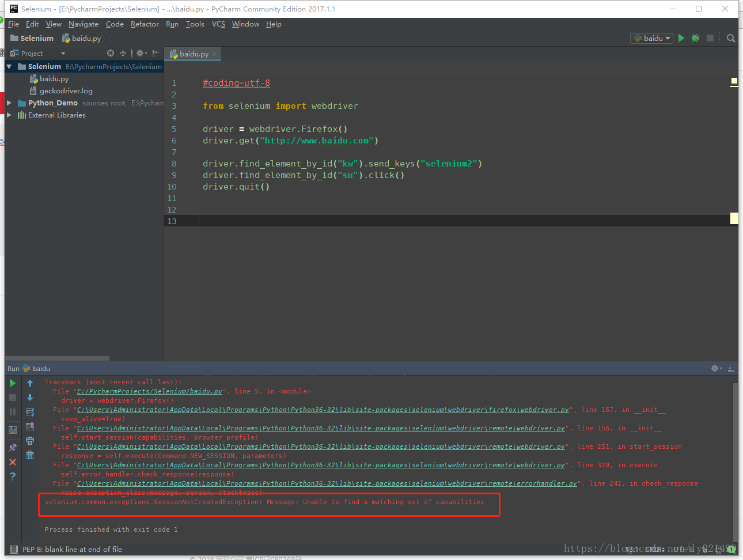Select baidu.py in project tree
Viewport: 743px width, 560px height.
54,79
